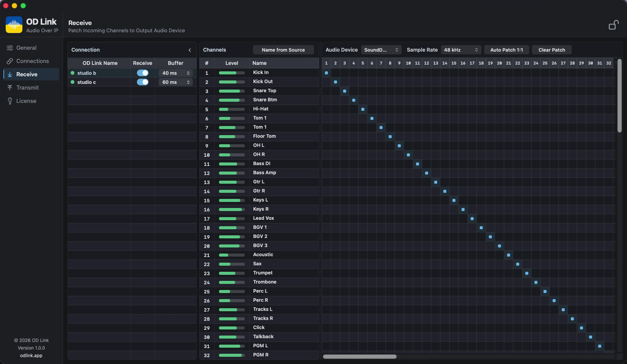Screen dimensions: 627x364
Task: Open the Sample Rate 48 kHz dropdown
Action: tap(461, 50)
